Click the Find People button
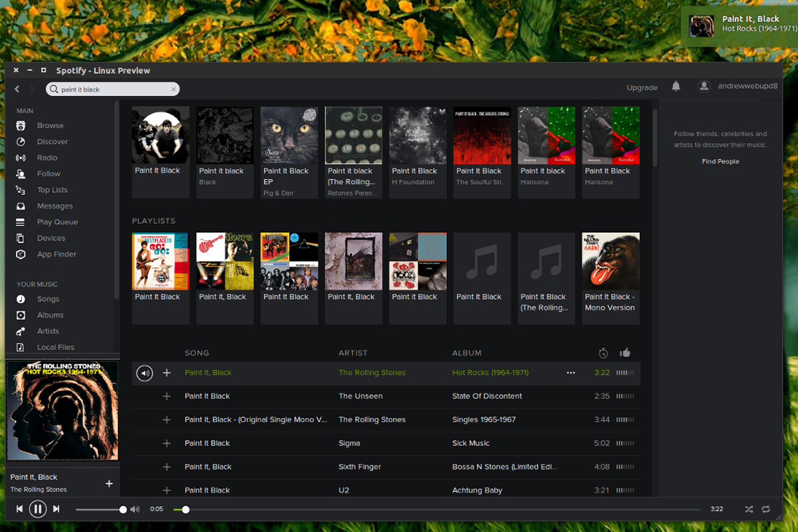 click(720, 161)
